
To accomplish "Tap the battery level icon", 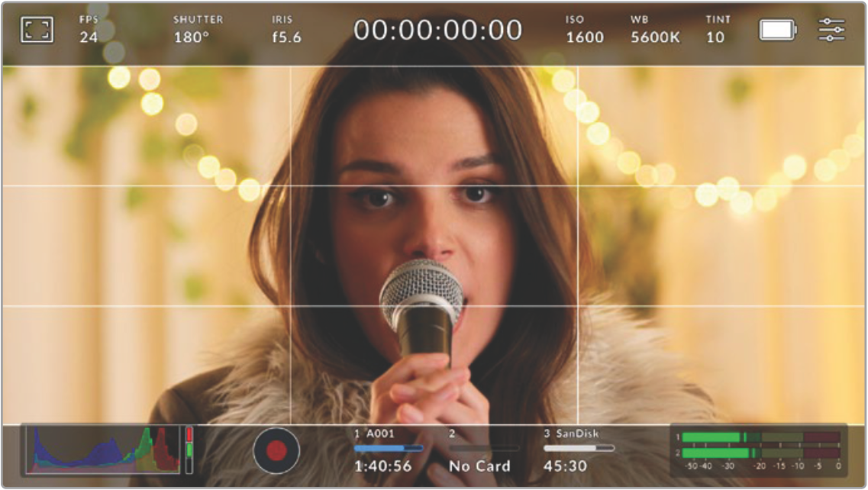I will (x=778, y=30).
